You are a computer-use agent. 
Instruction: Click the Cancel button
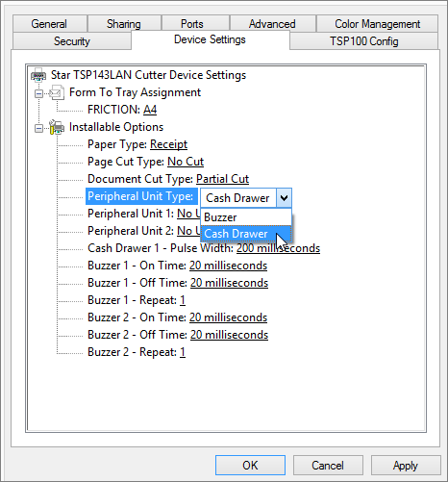click(328, 465)
